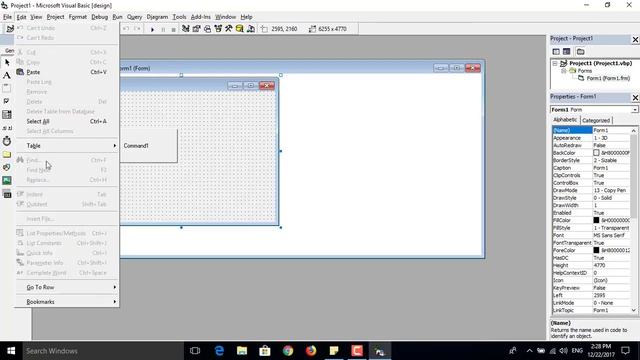Select the Enabled property row
The height and width of the screenshot is (360, 640).
591,213
